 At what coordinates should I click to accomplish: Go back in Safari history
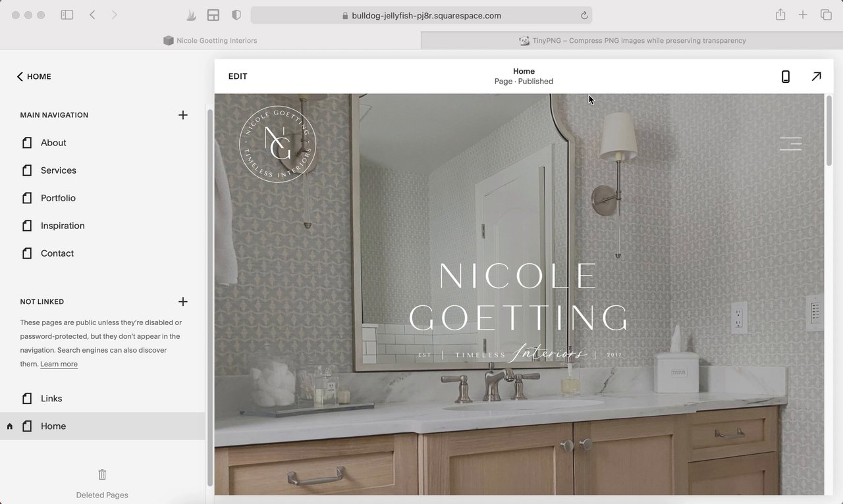(x=92, y=15)
